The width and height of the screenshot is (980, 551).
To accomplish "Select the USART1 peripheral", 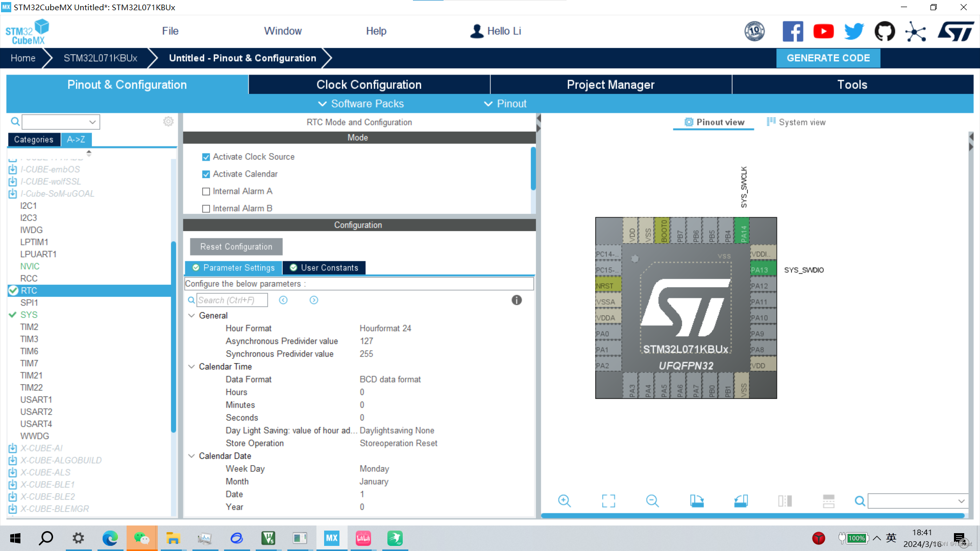I will pyautogui.click(x=36, y=399).
